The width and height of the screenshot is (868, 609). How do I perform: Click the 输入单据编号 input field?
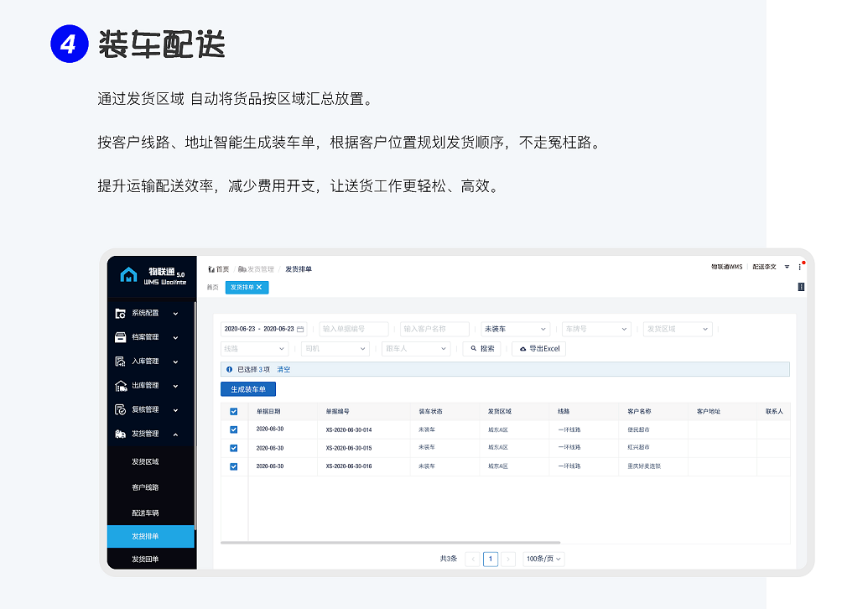tap(354, 329)
